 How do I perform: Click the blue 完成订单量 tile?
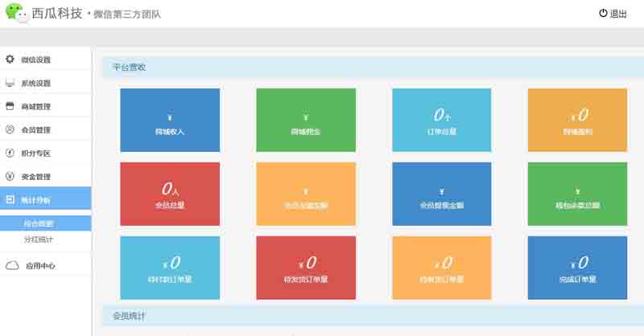pos(577,268)
